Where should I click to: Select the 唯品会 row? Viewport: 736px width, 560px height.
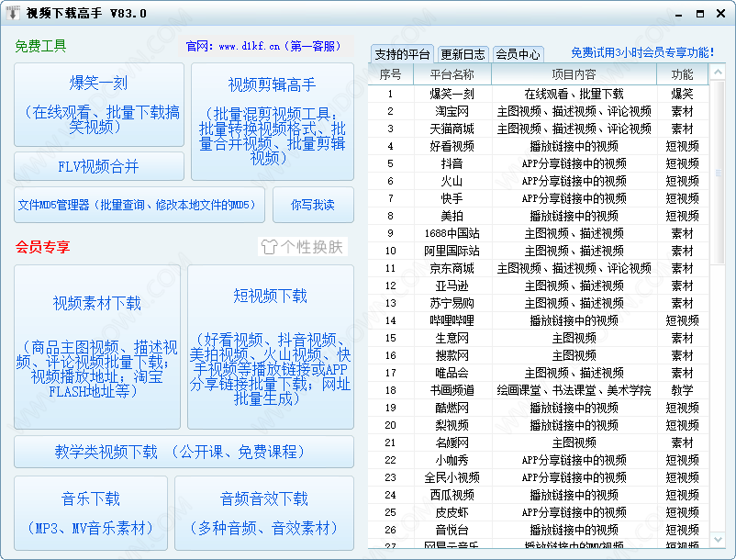pyautogui.click(x=539, y=373)
